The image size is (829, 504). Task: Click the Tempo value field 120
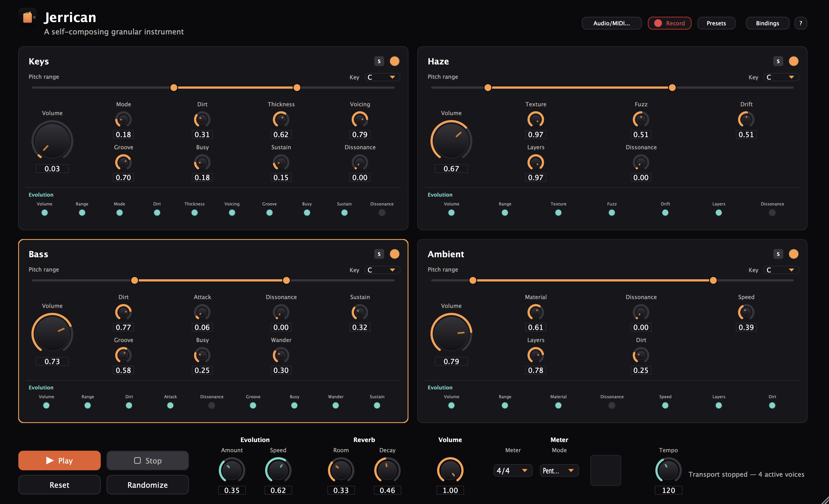[668, 490]
